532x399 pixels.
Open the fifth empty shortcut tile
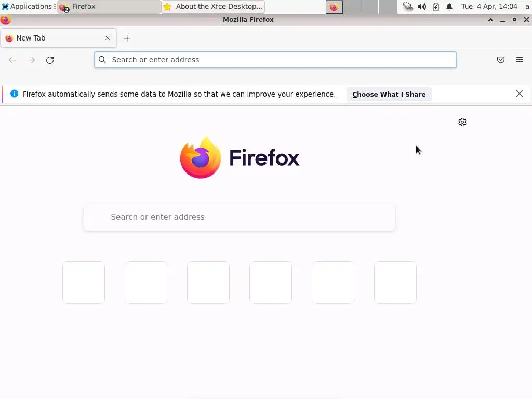coord(333,283)
